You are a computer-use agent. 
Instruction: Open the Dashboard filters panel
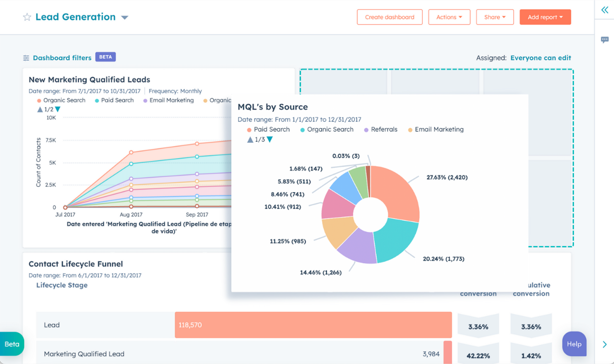(x=62, y=58)
